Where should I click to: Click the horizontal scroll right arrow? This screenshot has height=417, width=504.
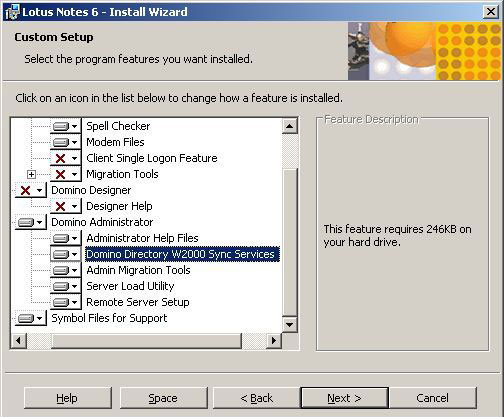click(x=274, y=341)
